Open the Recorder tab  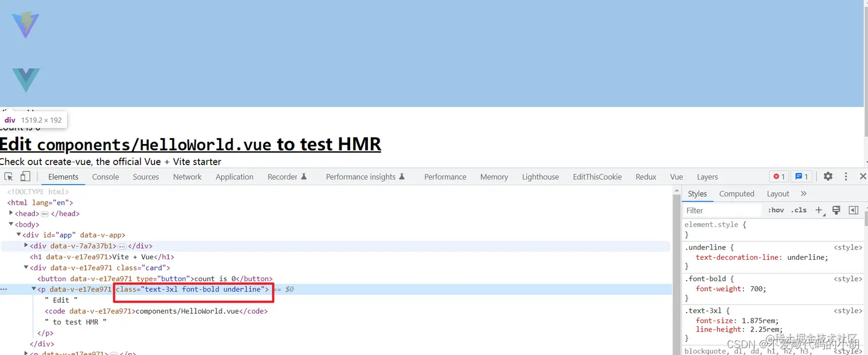(287, 177)
